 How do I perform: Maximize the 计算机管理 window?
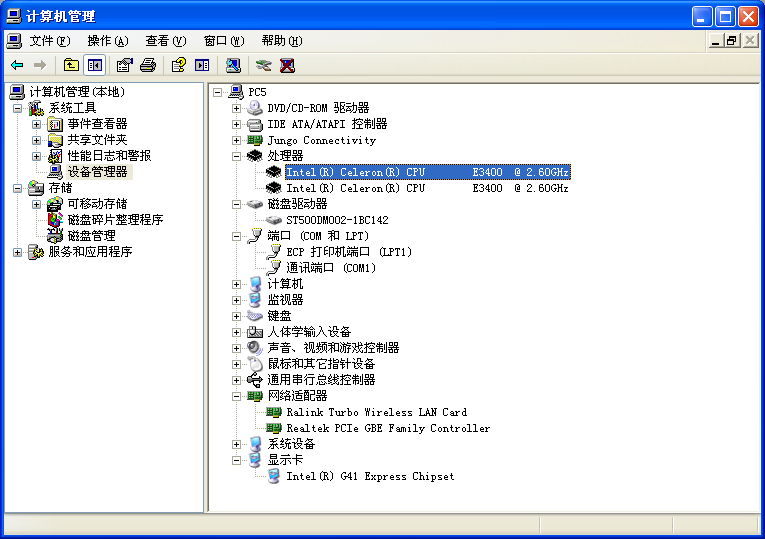[725, 17]
